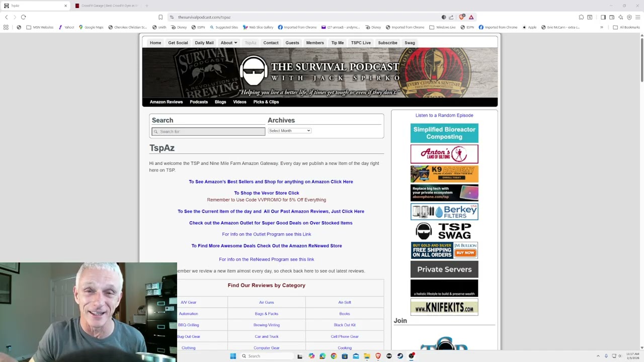The image size is (644, 362).
Task: Open Amazon Reviews in the black bar
Action: point(166,102)
